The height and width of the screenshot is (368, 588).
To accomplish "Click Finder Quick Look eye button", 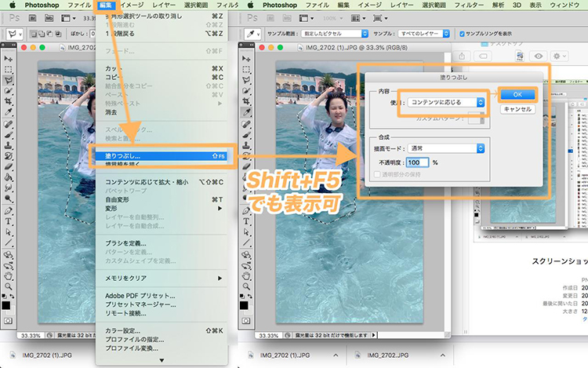I will (x=538, y=56).
